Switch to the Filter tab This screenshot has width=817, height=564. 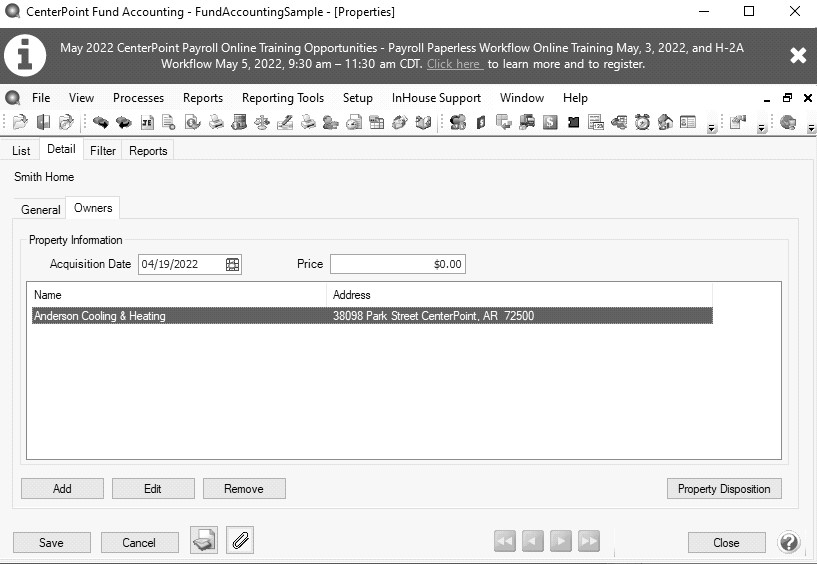103,151
